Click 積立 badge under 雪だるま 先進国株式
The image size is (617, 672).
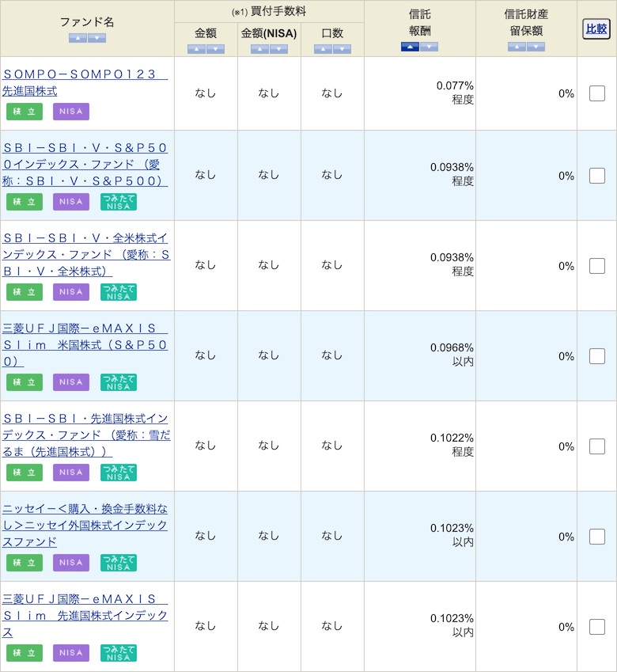tap(25, 473)
